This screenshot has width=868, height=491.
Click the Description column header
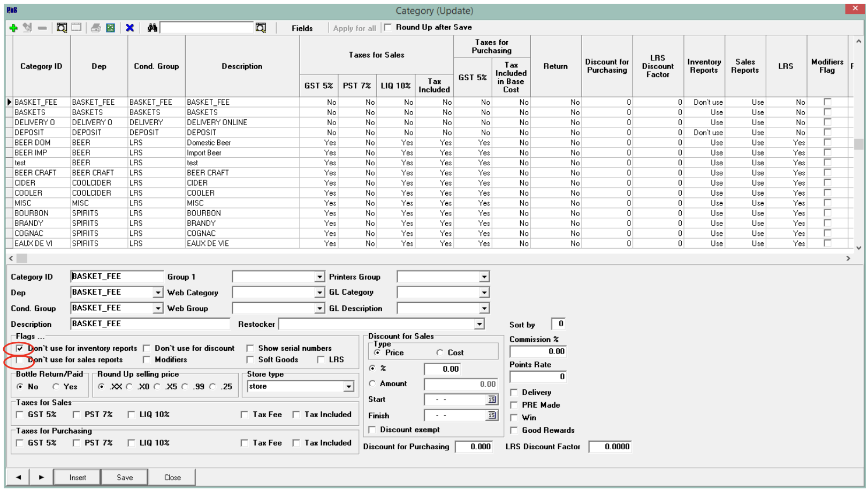tap(242, 66)
